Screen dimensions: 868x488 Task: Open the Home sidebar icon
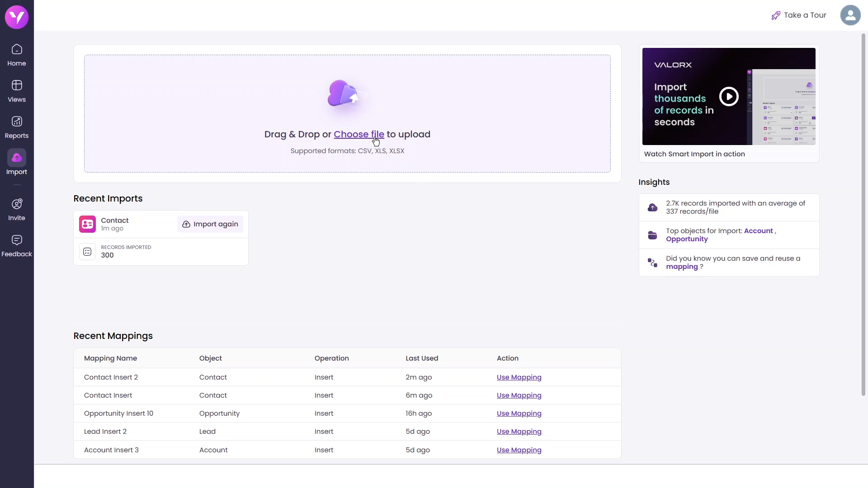click(x=17, y=49)
